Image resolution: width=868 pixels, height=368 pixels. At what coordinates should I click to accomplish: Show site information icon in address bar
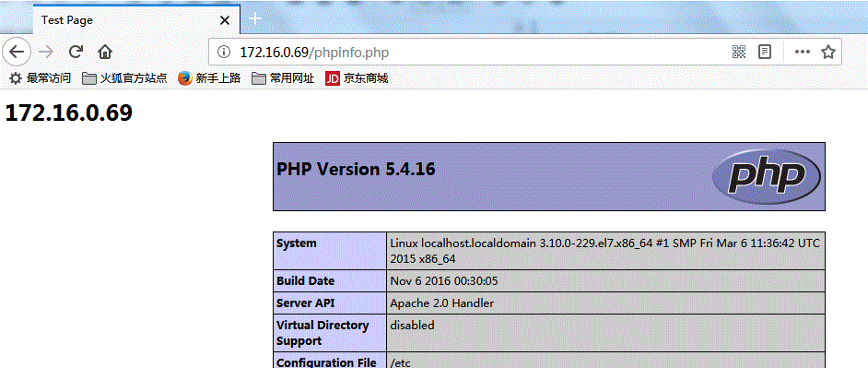pos(224,52)
